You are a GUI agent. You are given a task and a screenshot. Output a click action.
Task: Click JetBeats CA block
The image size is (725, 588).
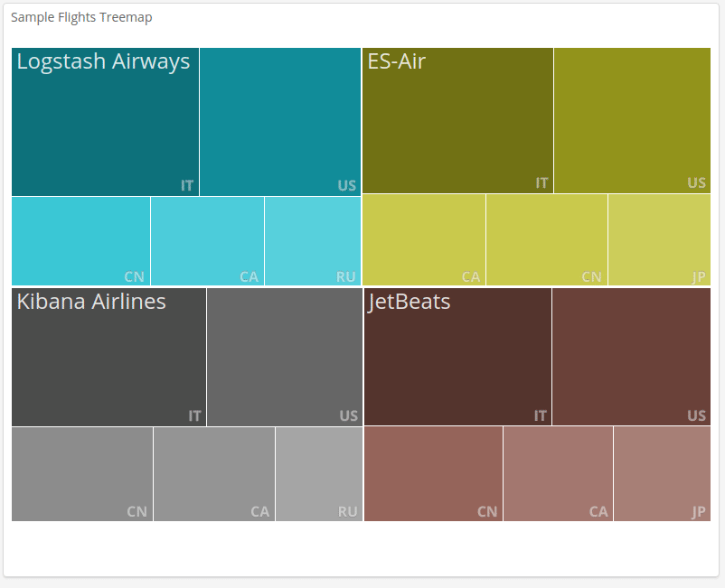(x=558, y=474)
